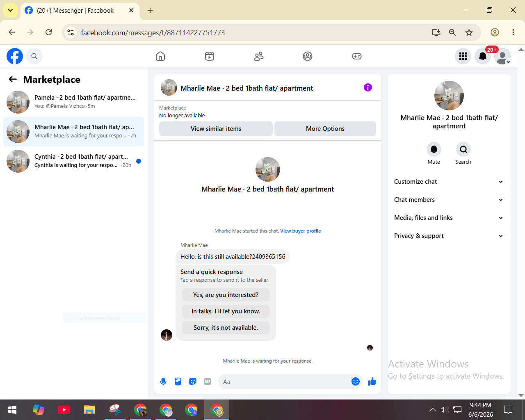Select the Mharlie Mae conversation in list
525x420 pixels.
pos(74,132)
